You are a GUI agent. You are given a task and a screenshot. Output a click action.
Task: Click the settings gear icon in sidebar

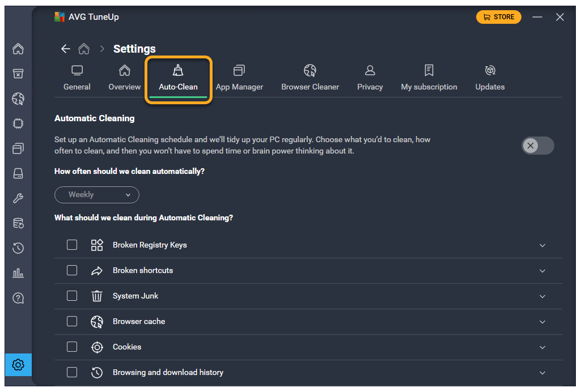tap(18, 365)
